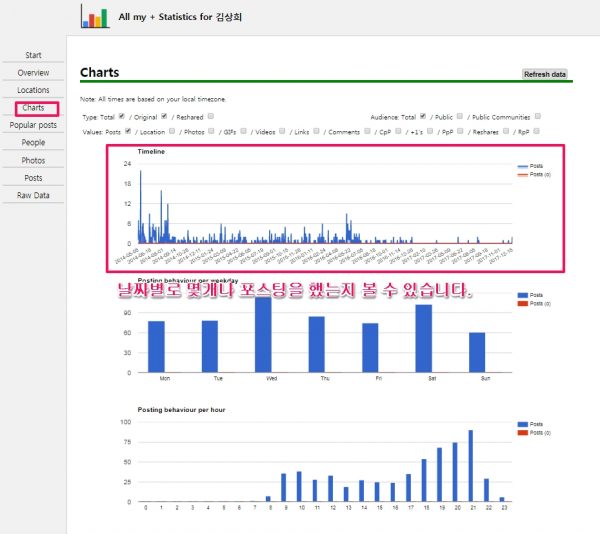
Task: Click 'All my + Statistics' header title
Action: click(180, 17)
